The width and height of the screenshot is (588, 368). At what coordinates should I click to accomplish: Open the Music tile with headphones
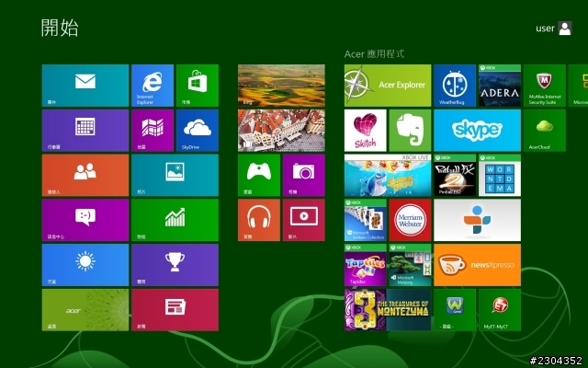coord(259,220)
